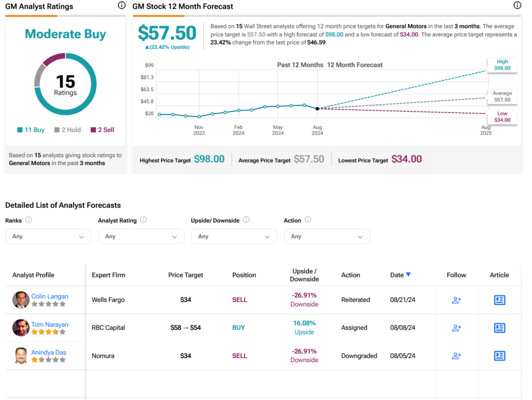Open the article for Nomura rating
Viewport: 532px width, 400px height.
coord(499,356)
